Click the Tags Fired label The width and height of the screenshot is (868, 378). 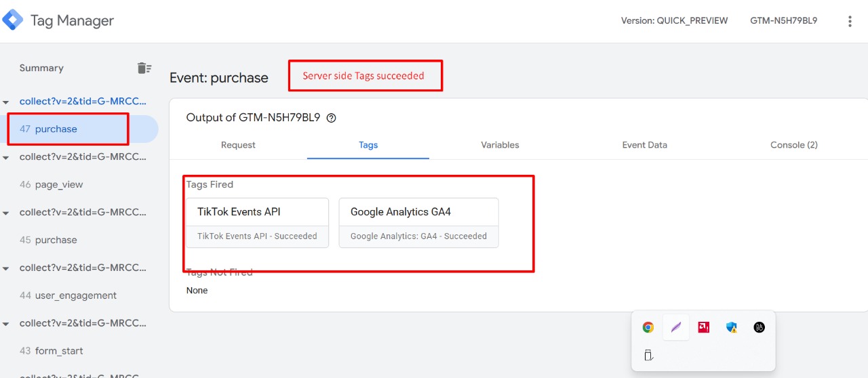pos(210,184)
